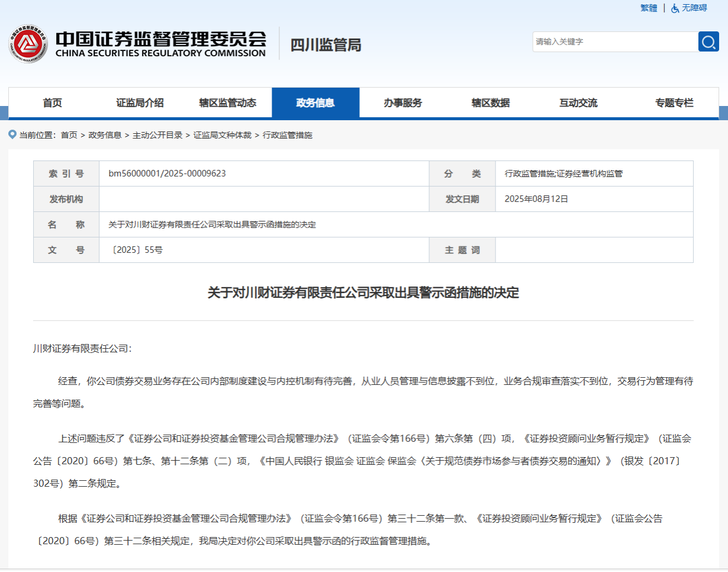This screenshot has height=572, width=728.
Task: Click the magnifier search button
Action: [708, 41]
